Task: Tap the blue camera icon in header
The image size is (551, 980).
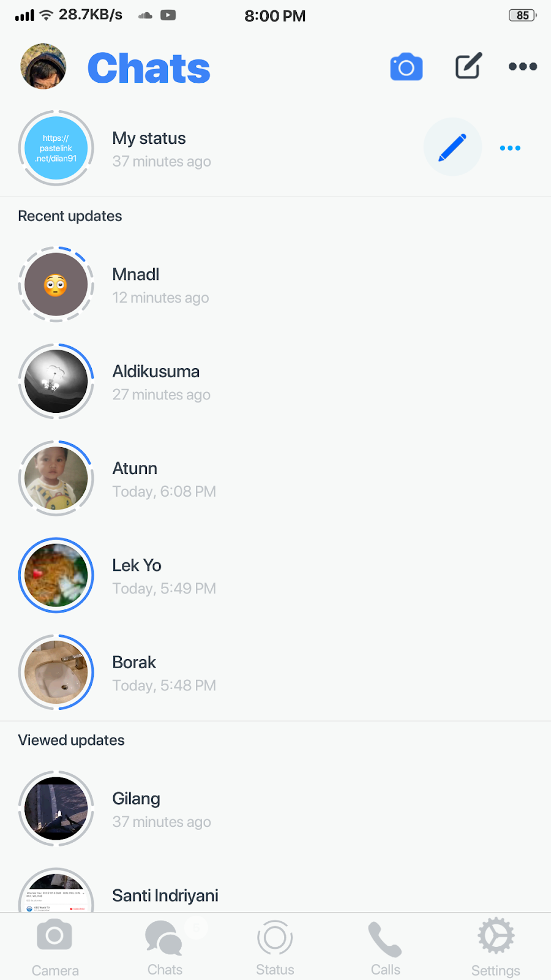Action: pos(407,67)
